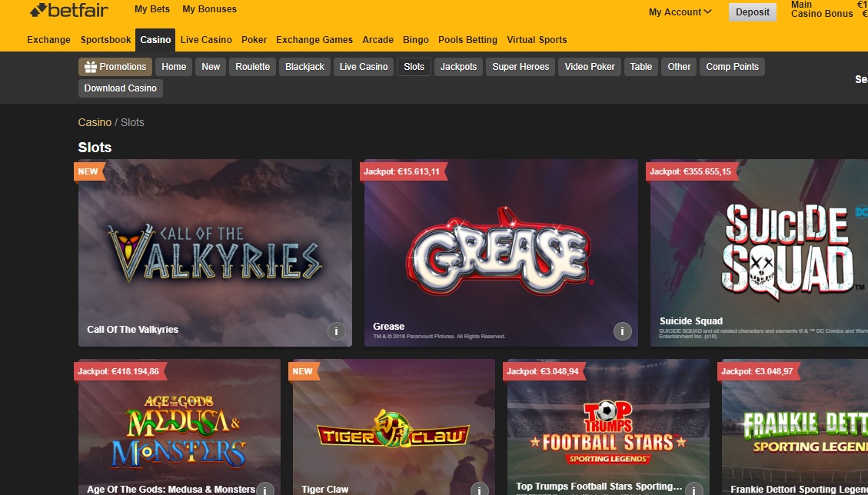The width and height of the screenshot is (868, 495).
Task: Select Live Casino category in submenu
Action: [364, 67]
